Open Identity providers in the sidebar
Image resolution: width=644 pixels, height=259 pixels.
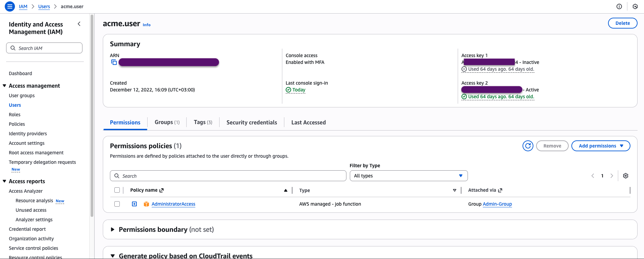coord(28,134)
